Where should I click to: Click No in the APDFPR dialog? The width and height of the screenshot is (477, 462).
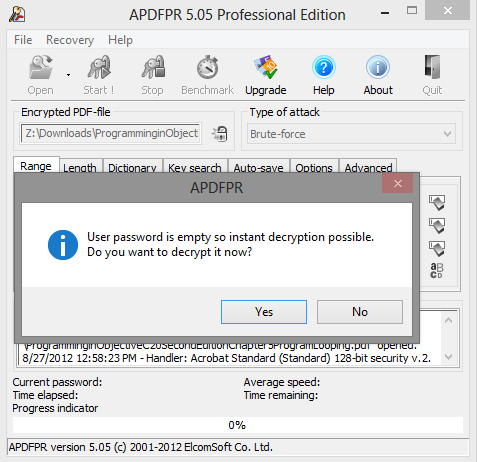click(x=360, y=312)
